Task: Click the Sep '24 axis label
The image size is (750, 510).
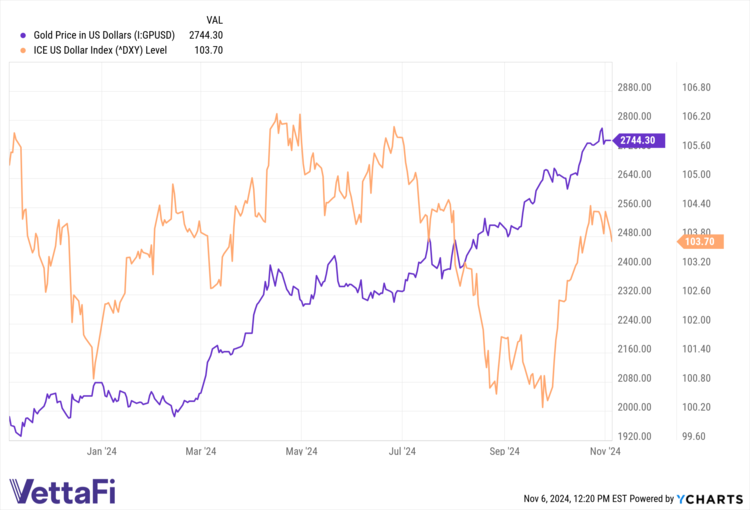Action: [505, 451]
